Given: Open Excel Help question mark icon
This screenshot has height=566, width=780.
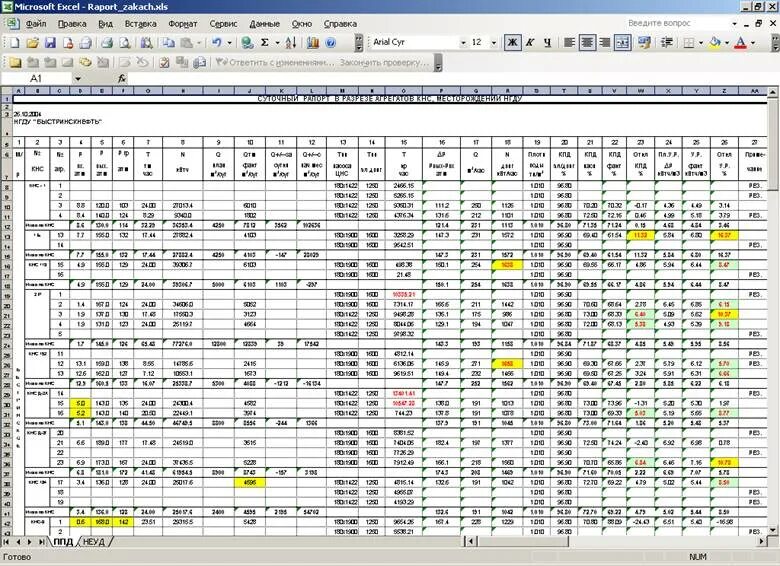Looking at the screenshot, I should 330,43.
